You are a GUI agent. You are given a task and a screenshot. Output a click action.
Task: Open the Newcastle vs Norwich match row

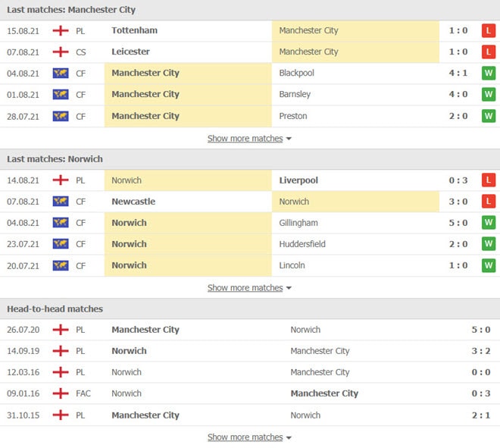(x=250, y=202)
